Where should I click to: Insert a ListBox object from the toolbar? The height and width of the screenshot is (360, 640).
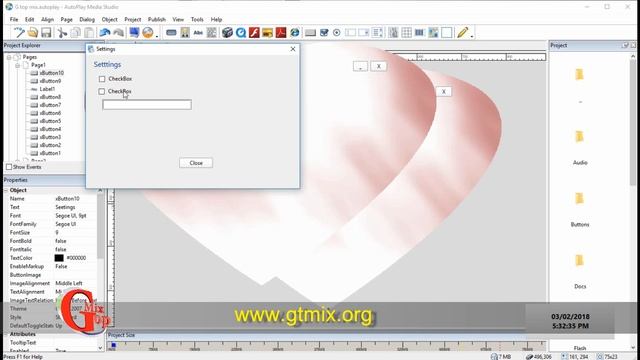click(378, 33)
